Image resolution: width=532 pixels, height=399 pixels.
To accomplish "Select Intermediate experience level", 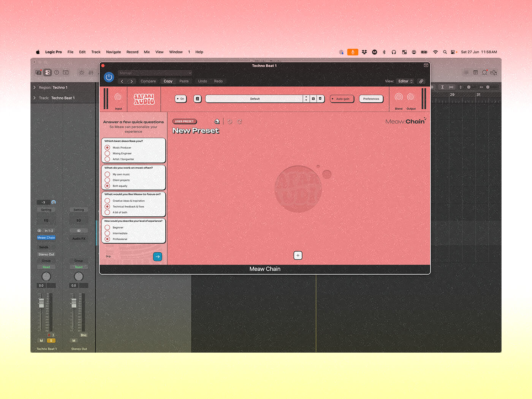I will [108, 233].
